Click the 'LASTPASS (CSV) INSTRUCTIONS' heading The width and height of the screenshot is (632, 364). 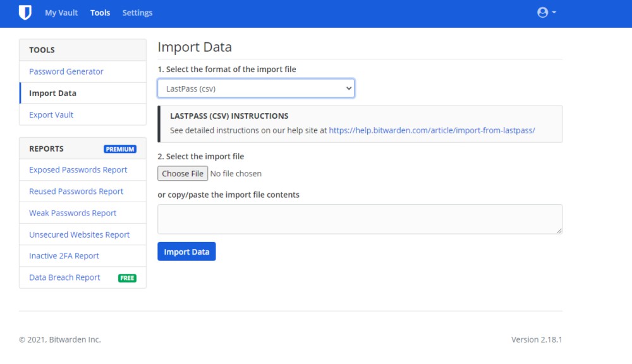click(x=229, y=116)
